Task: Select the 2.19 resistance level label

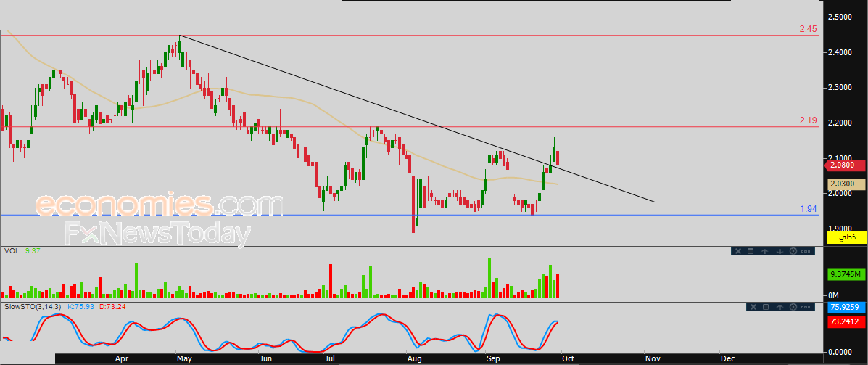Action: pyautogui.click(x=809, y=120)
